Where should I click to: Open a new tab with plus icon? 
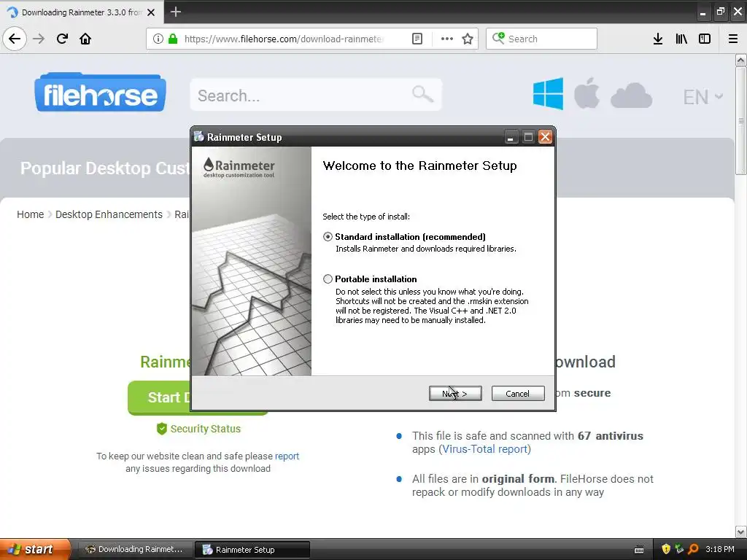pos(176,12)
